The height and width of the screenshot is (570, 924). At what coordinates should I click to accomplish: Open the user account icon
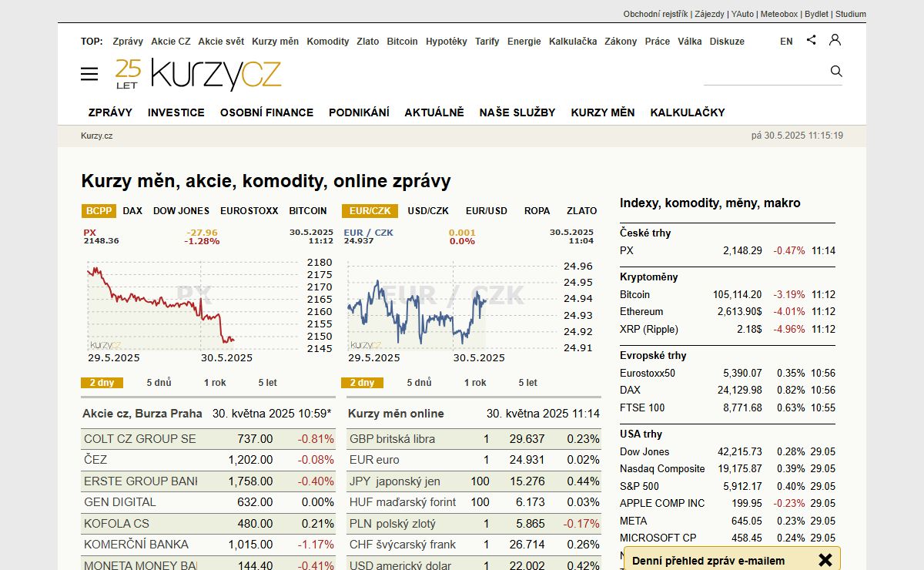(835, 40)
